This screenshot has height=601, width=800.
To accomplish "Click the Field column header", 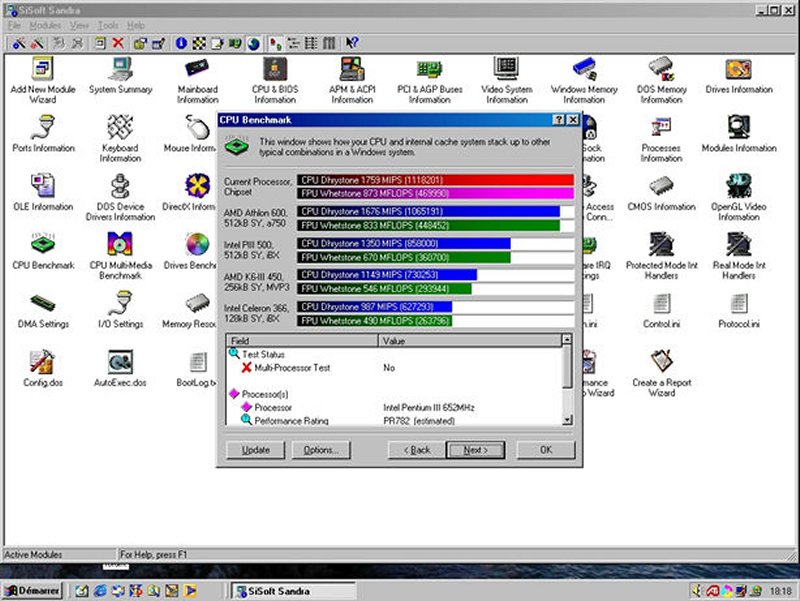I will point(302,340).
